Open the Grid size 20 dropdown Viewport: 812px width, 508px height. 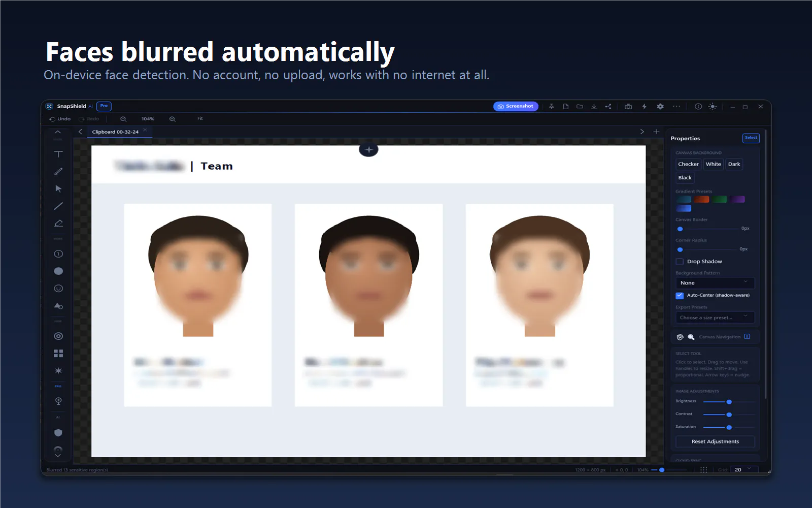743,469
